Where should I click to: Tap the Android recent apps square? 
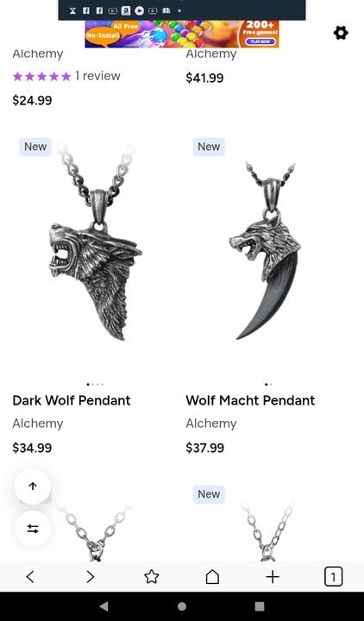tap(260, 606)
